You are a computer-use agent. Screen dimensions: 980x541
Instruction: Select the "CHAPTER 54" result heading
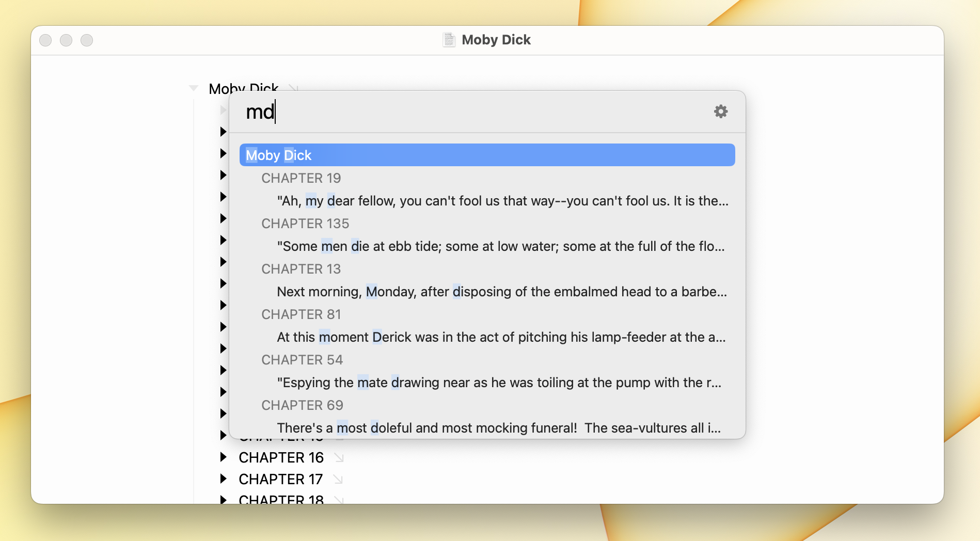[302, 360]
